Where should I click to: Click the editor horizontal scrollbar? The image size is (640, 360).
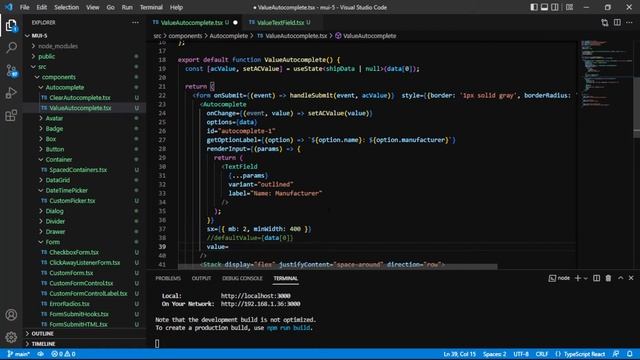click(x=338, y=267)
